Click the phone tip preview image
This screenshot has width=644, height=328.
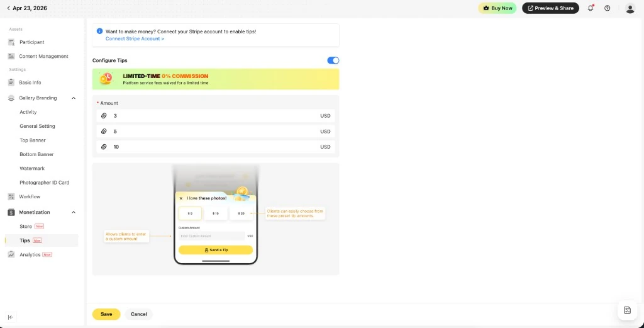(216, 219)
